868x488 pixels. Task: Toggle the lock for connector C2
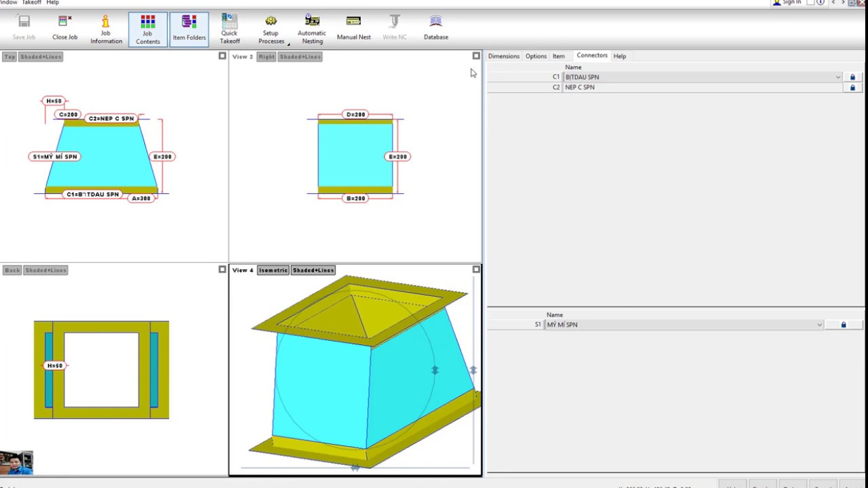[x=852, y=87]
